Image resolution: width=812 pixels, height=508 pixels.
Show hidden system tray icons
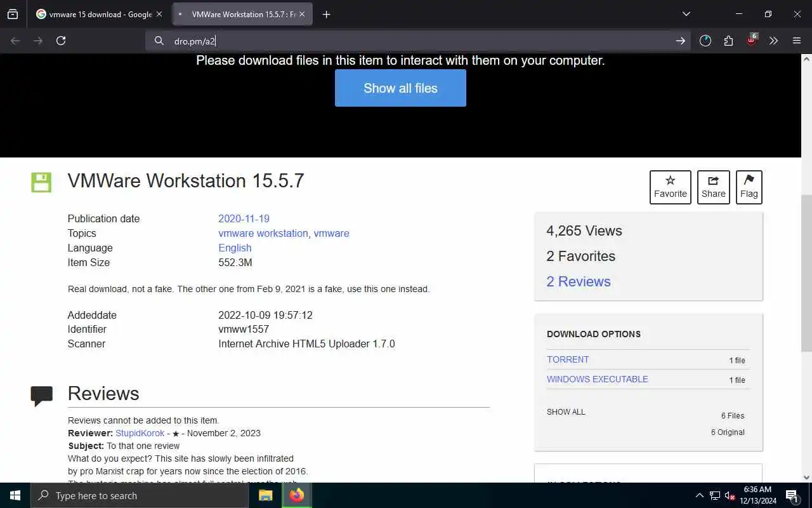700,495
